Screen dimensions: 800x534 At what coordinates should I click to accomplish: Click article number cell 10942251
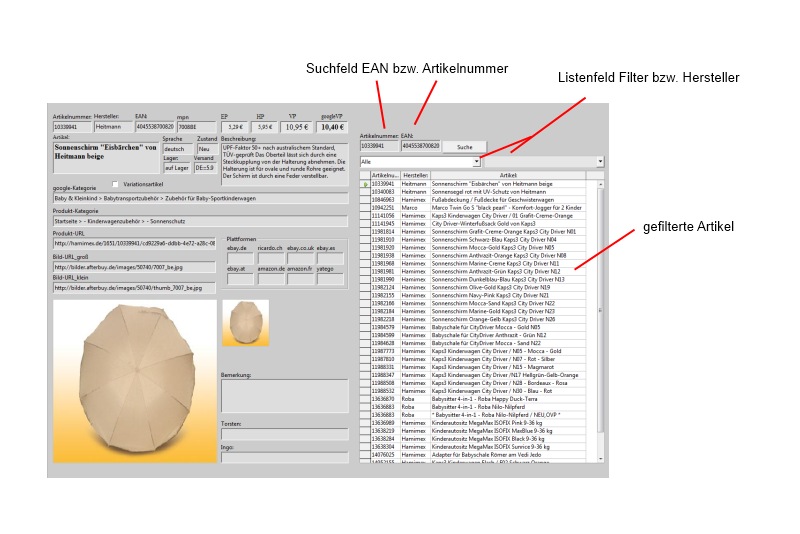[385, 208]
